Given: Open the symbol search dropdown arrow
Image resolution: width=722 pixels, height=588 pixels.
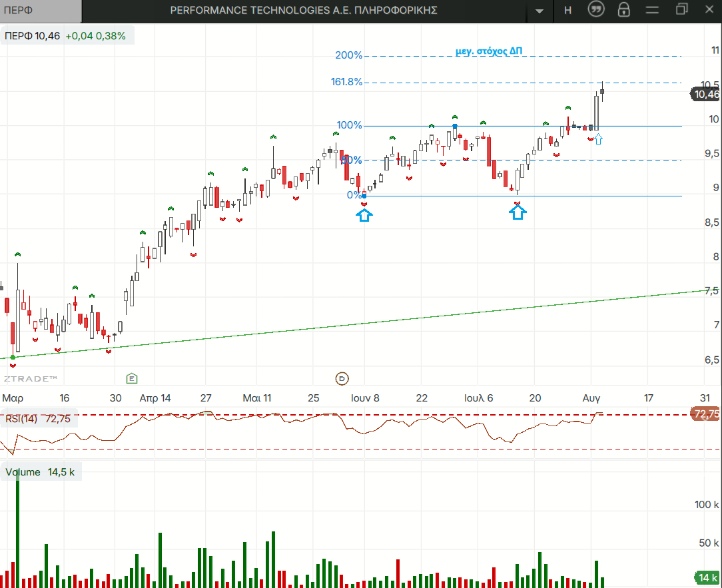Looking at the screenshot, I should click(540, 11).
